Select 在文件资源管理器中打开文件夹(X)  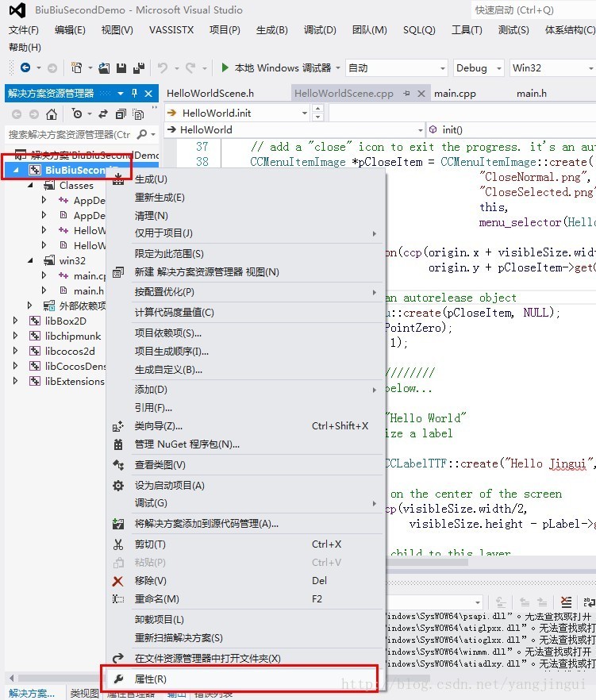[245, 658]
